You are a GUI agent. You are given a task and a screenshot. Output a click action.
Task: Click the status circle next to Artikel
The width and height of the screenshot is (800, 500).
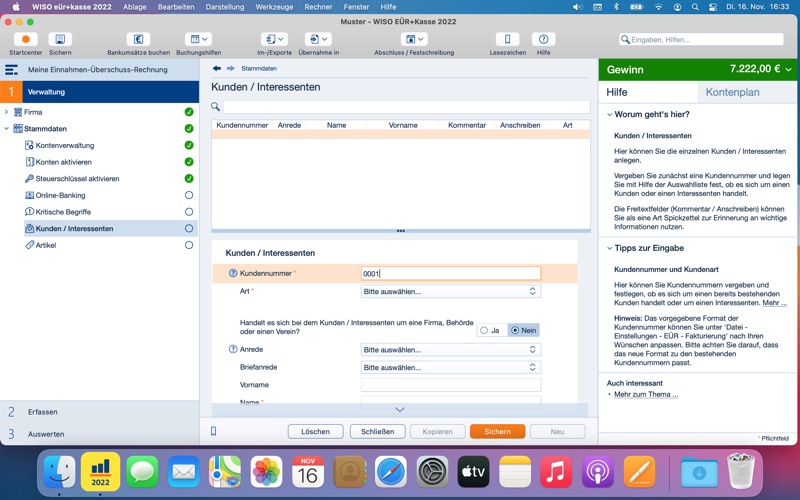[189, 245]
